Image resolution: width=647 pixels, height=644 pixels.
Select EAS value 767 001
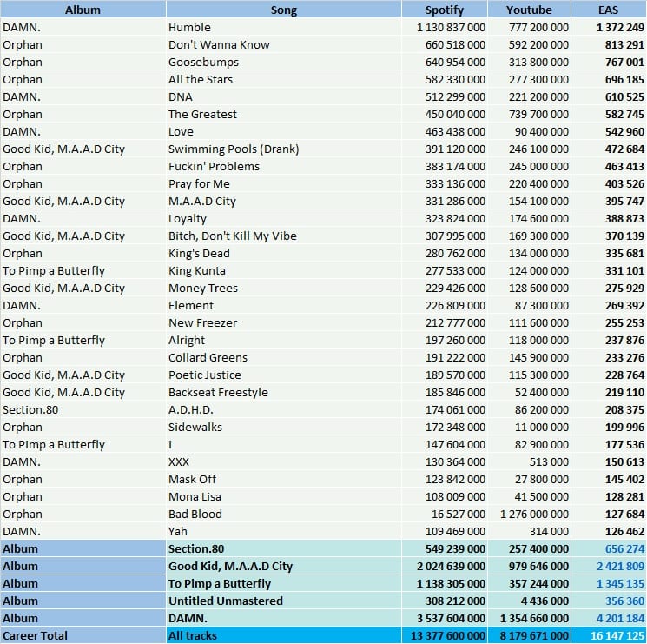coord(624,62)
